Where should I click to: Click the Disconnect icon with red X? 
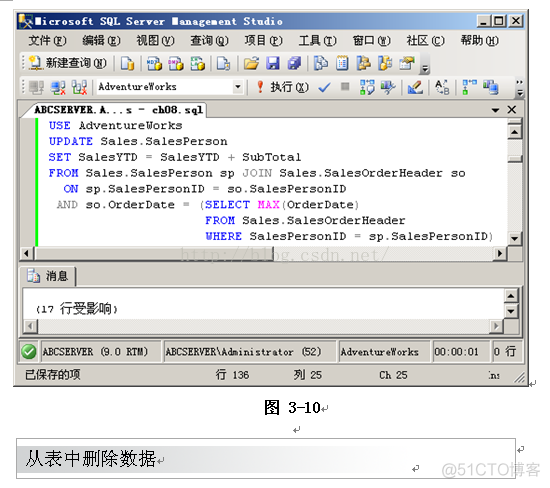[x=58, y=87]
